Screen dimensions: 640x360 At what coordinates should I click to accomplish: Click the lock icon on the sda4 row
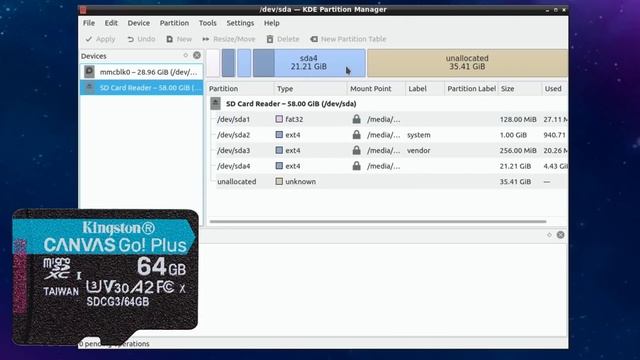pos(356,165)
